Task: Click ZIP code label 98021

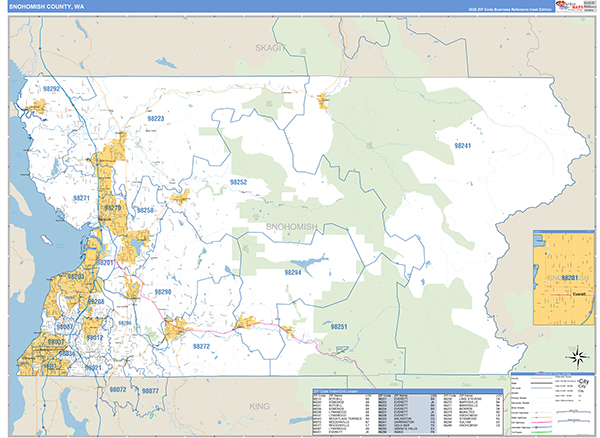Action: (x=93, y=368)
